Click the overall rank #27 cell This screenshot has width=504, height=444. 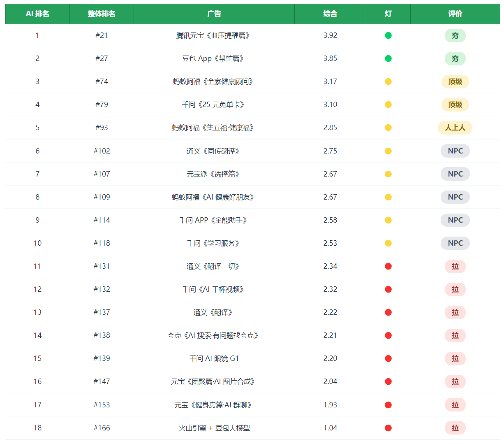(x=102, y=58)
